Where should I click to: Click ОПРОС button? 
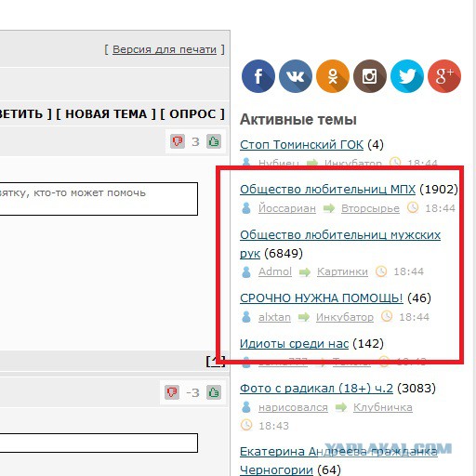coord(192,114)
